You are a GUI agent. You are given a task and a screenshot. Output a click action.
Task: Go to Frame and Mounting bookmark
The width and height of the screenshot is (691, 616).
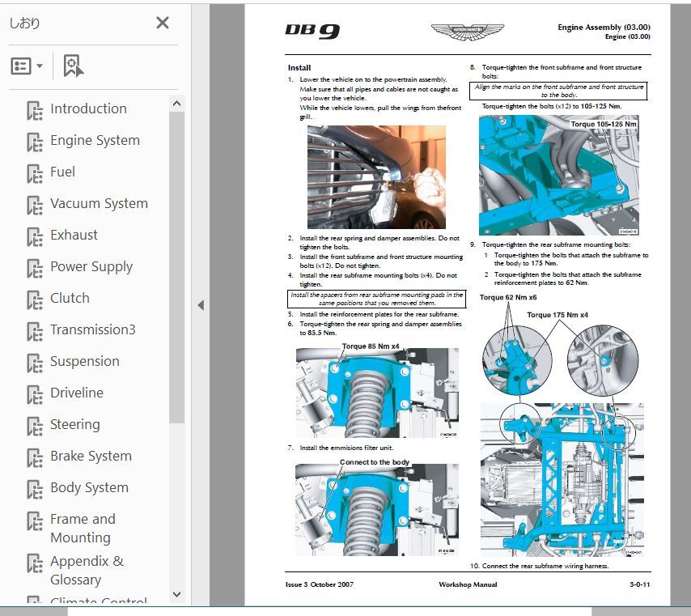83,529
